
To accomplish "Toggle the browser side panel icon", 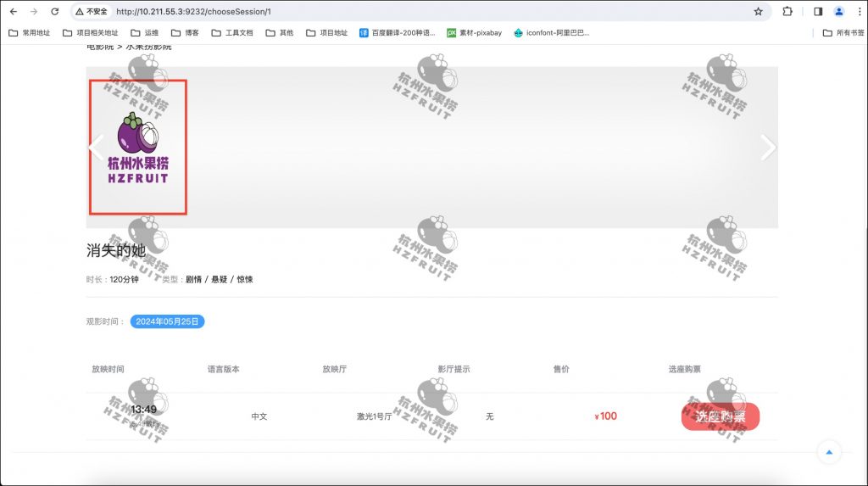I will coord(818,11).
